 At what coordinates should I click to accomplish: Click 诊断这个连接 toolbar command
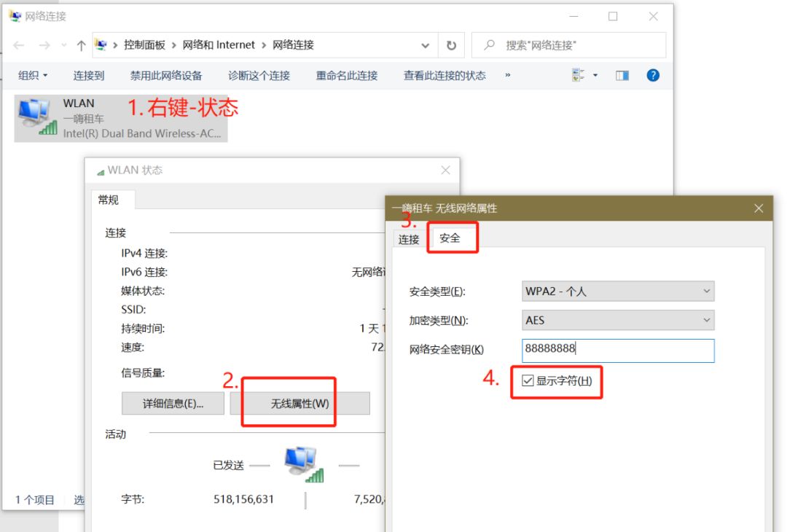(259, 76)
